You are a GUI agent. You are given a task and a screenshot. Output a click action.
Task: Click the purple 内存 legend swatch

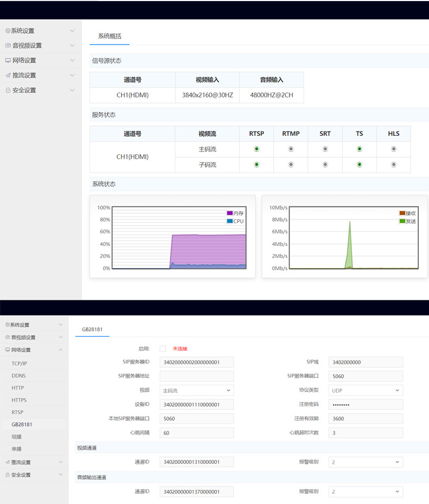tap(230, 213)
